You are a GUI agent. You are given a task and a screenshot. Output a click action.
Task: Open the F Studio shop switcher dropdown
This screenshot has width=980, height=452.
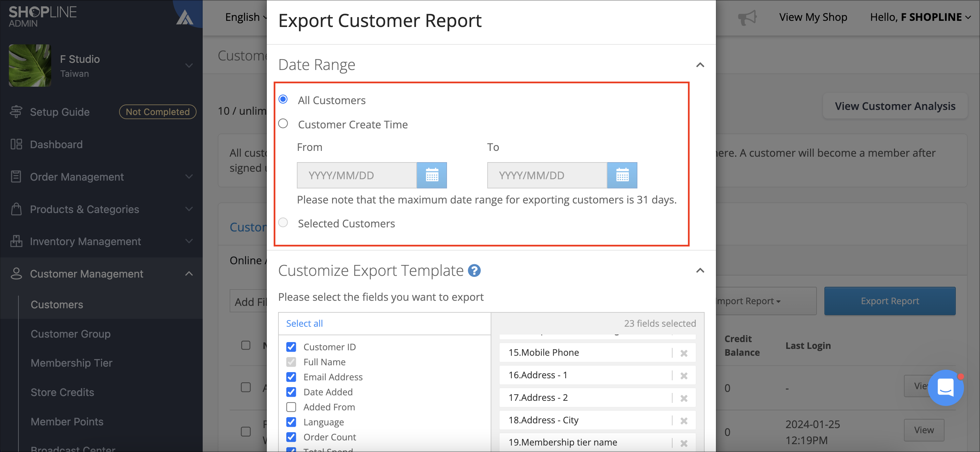tap(189, 66)
